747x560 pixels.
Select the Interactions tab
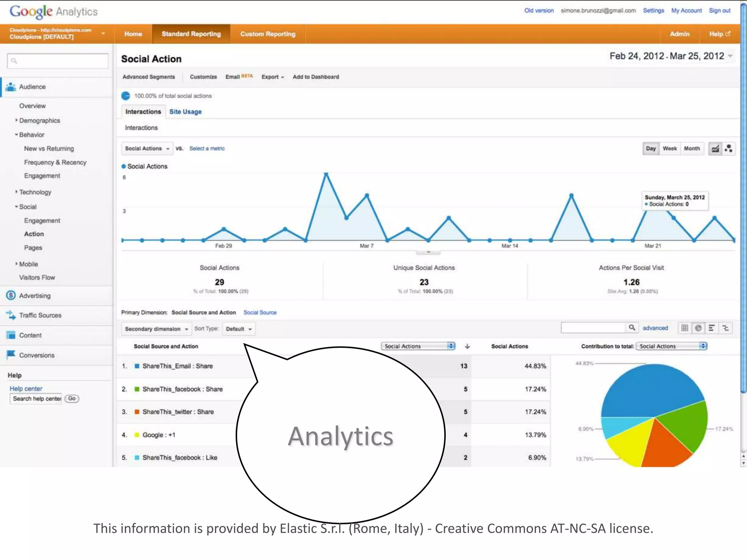point(143,112)
